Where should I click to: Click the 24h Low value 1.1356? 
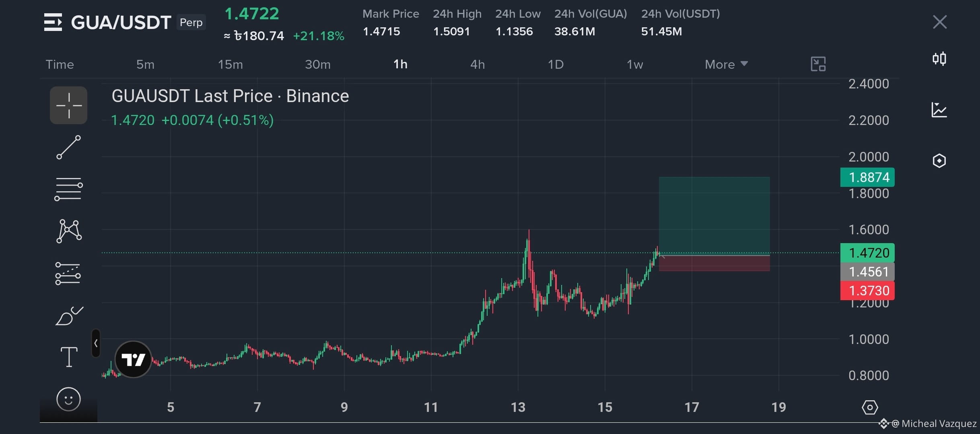coord(514,31)
